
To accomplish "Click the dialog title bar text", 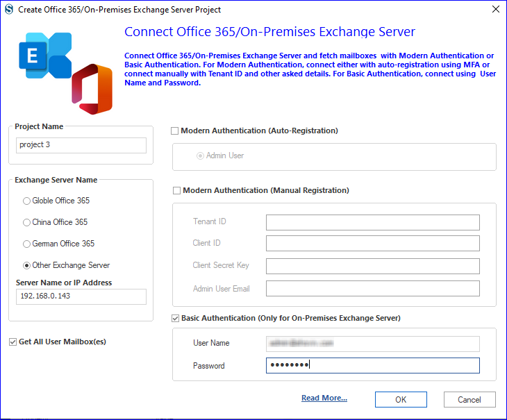I will (x=119, y=10).
